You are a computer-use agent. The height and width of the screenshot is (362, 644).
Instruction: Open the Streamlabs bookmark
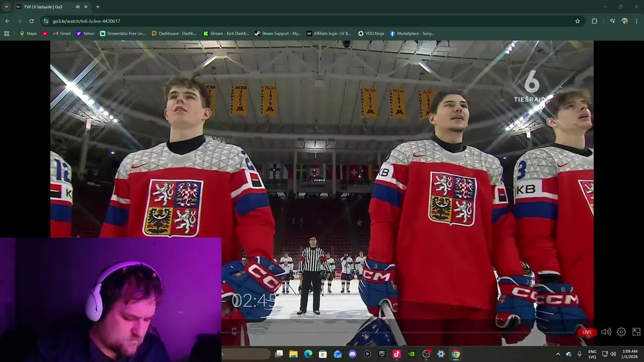coord(123,34)
